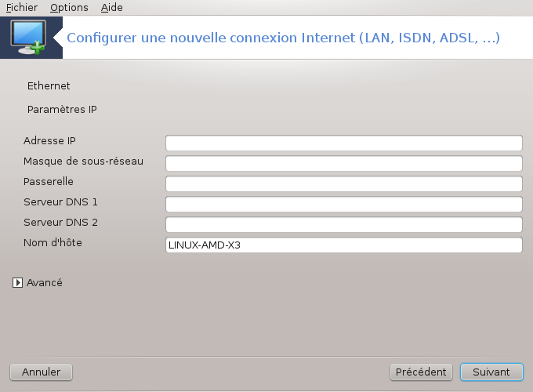Screen dimensions: 533x392
Task: Open the Fichier menu
Action: [x=22, y=8]
